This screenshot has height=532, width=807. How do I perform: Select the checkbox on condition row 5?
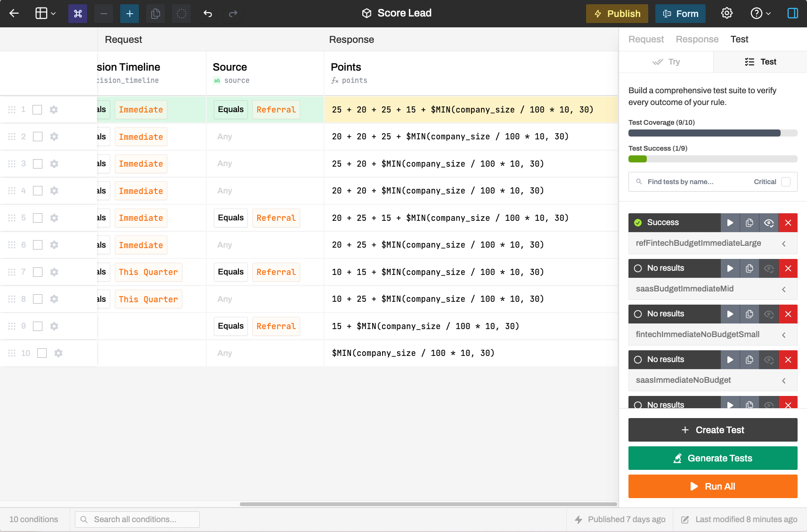37,218
